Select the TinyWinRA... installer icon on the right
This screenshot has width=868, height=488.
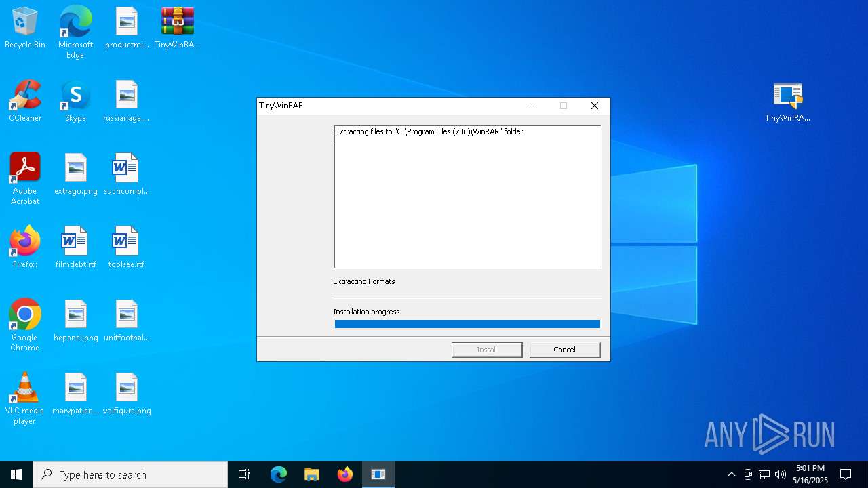point(787,102)
